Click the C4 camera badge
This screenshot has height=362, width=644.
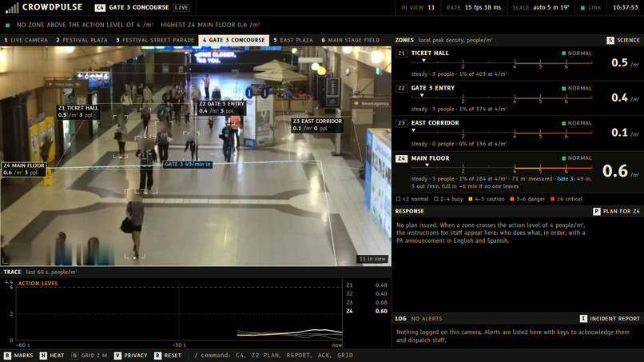[x=100, y=7]
